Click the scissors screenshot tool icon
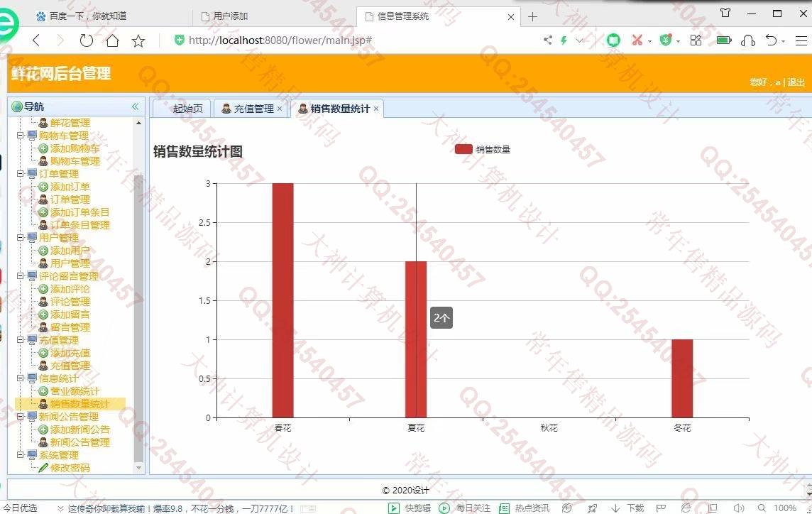 pyautogui.click(x=637, y=40)
